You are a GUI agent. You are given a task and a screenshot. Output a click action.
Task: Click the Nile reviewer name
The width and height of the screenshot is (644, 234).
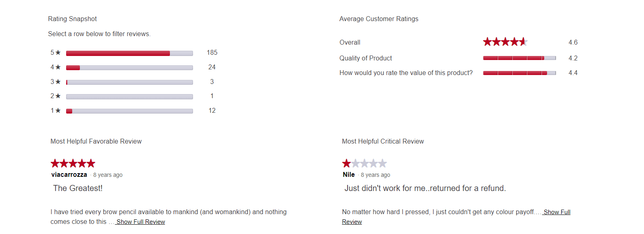[349, 175]
